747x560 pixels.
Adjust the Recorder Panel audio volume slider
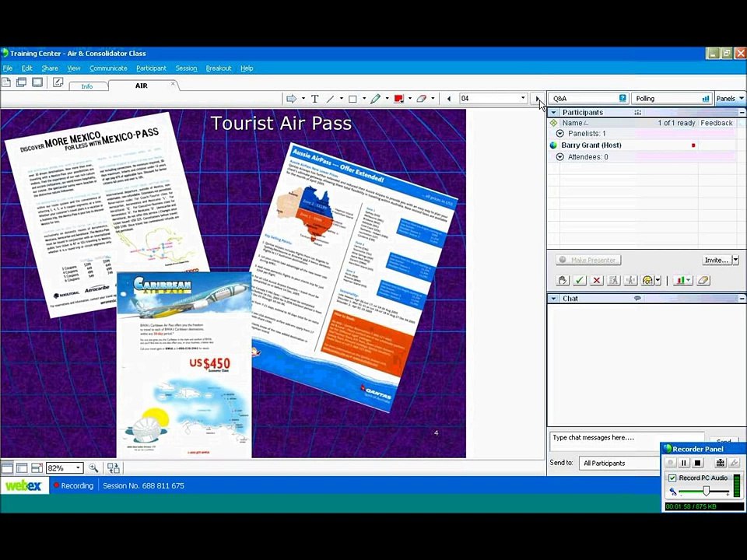[x=707, y=491]
